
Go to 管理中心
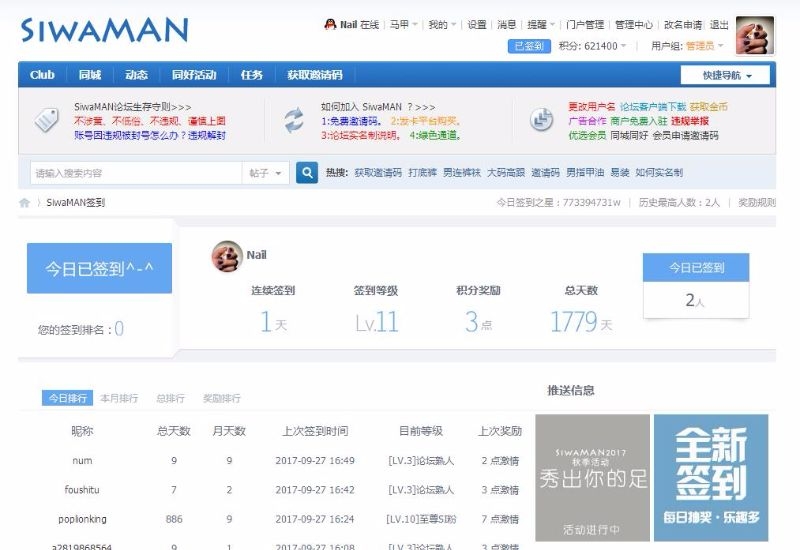pos(634,24)
